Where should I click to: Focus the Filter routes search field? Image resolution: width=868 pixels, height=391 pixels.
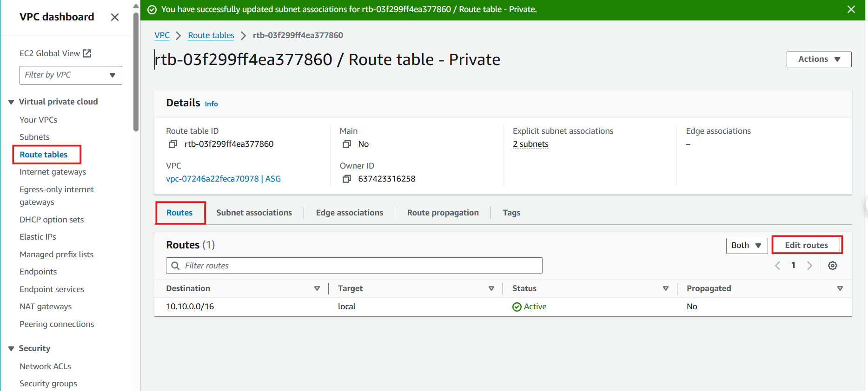(354, 266)
